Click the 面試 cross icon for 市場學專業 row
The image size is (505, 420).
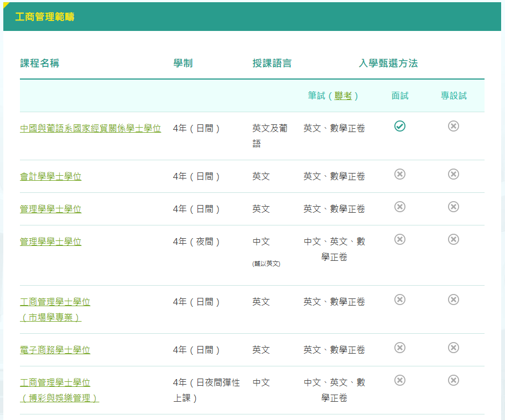click(x=400, y=300)
